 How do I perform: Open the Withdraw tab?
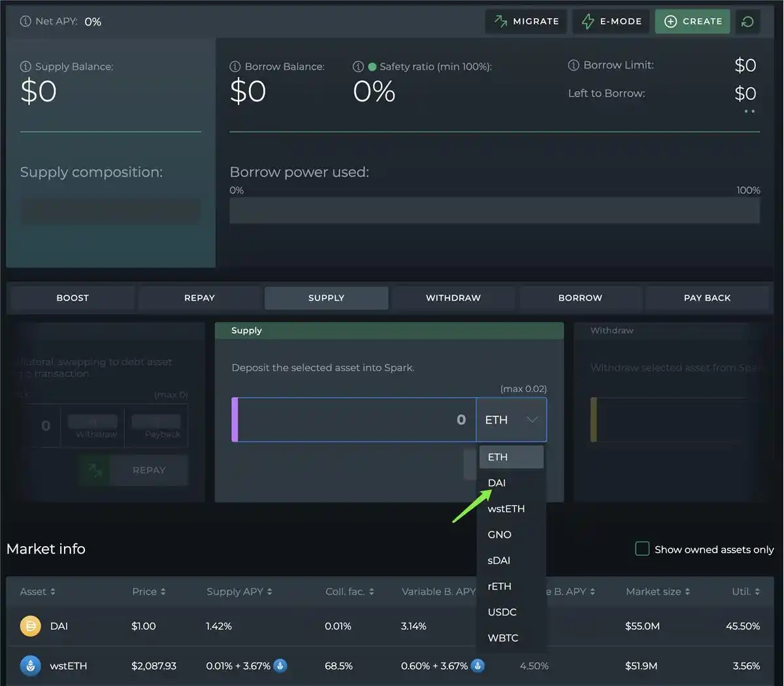(453, 298)
